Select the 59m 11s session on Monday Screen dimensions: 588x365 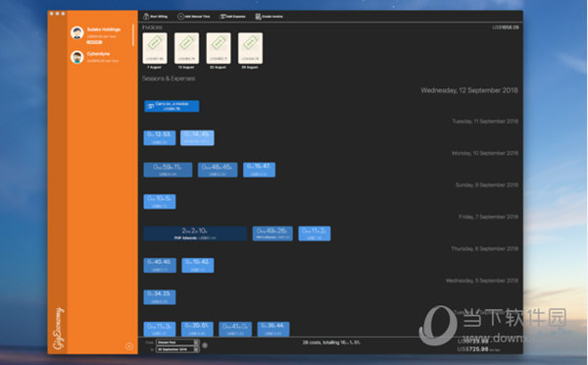click(x=168, y=170)
